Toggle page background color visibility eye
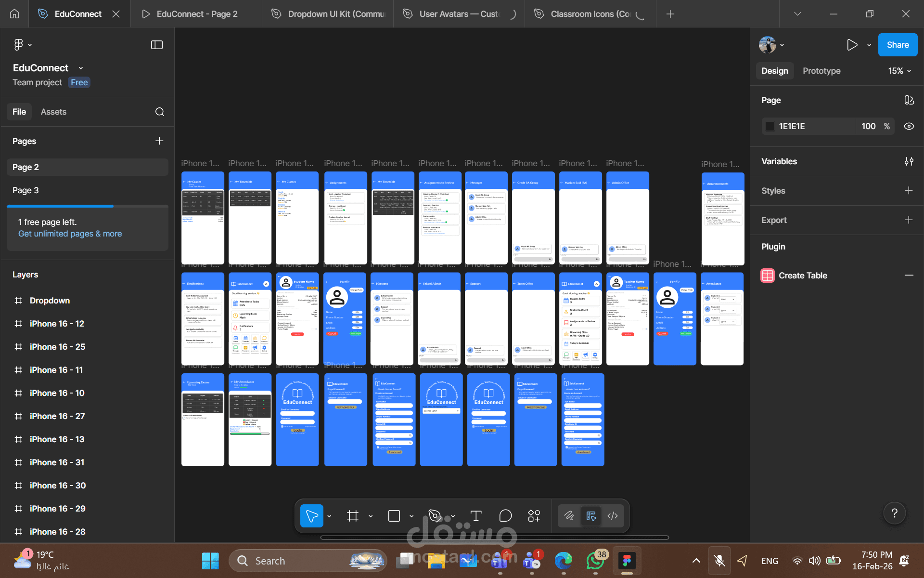 (x=909, y=126)
